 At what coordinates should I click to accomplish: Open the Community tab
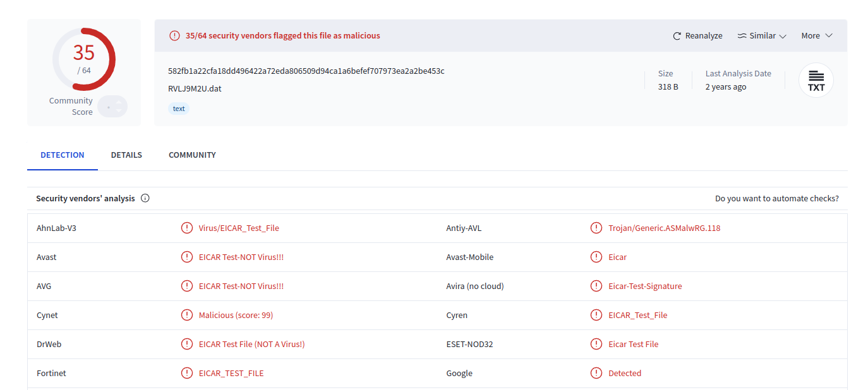point(192,155)
